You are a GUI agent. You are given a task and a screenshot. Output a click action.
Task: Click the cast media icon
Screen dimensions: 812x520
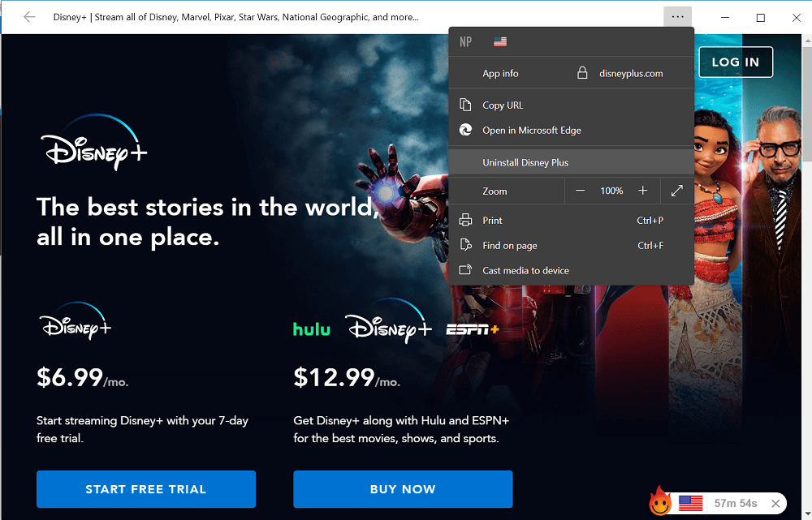point(465,270)
